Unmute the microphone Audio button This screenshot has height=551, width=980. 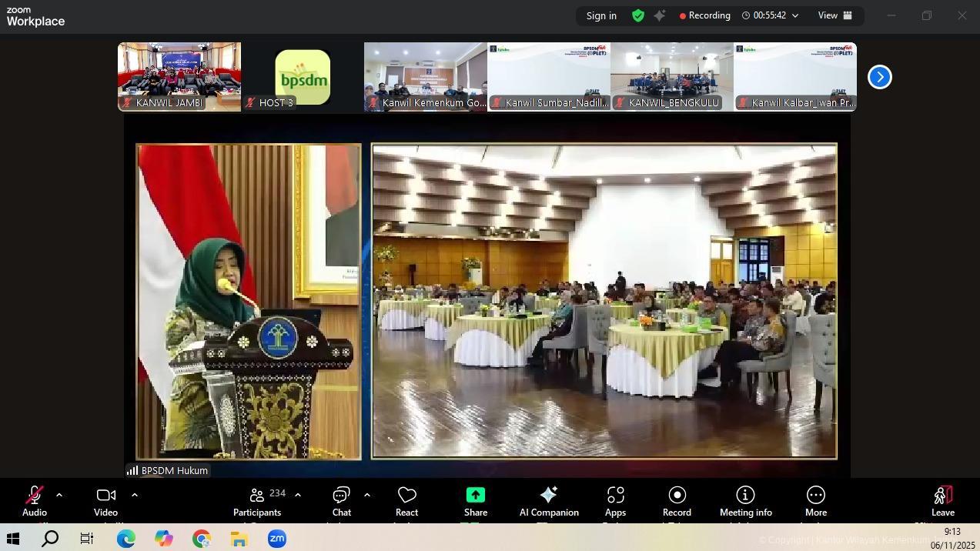click(x=34, y=501)
